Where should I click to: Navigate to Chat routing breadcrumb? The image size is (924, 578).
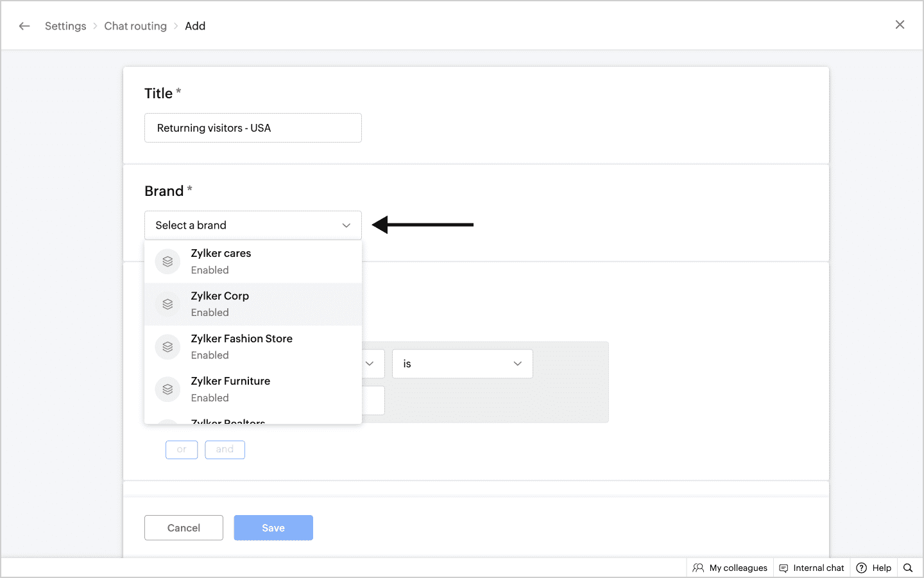(135, 26)
